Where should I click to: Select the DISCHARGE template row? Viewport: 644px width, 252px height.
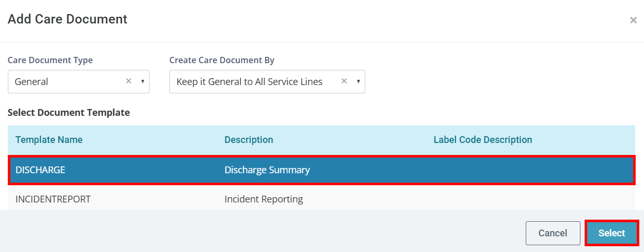point(321,170)
